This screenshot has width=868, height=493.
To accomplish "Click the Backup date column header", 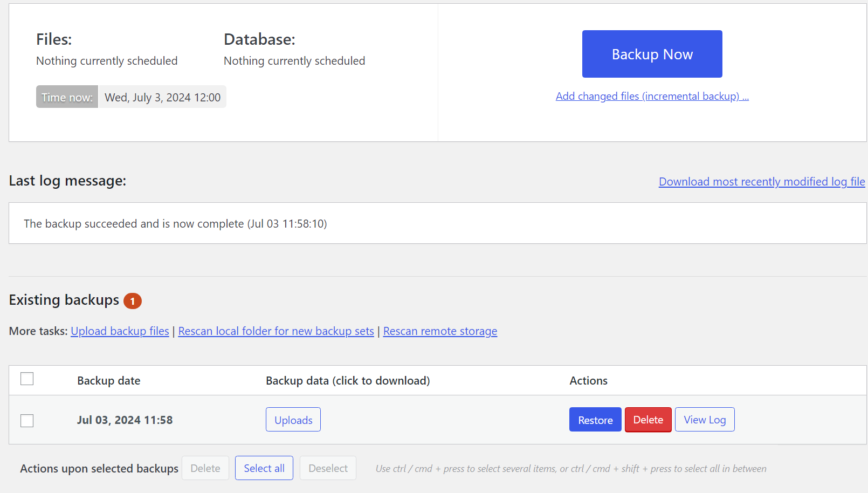I will pos(108,380).
